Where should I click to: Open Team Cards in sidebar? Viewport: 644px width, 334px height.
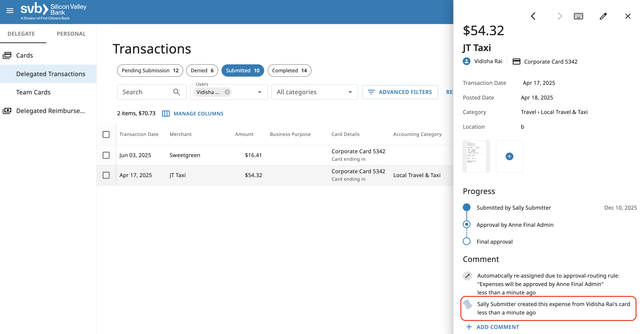point(33,92)
